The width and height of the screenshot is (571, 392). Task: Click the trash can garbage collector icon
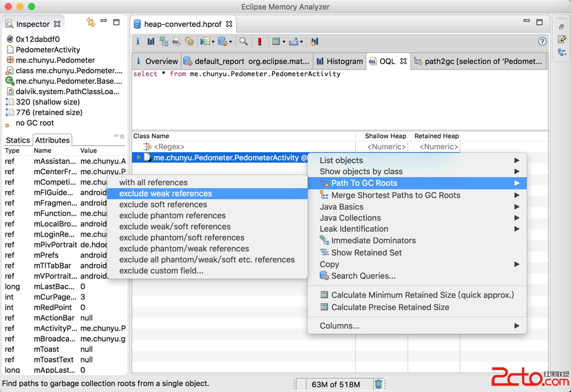tap(379, 384)
